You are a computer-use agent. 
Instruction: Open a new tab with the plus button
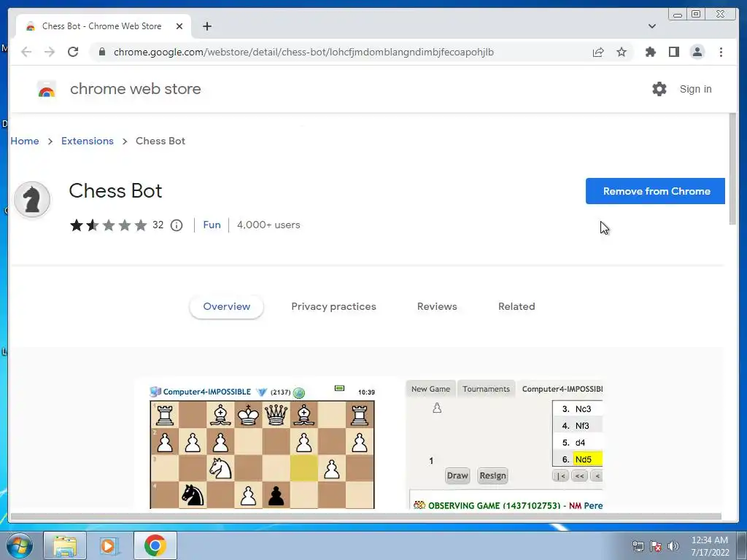206,26
